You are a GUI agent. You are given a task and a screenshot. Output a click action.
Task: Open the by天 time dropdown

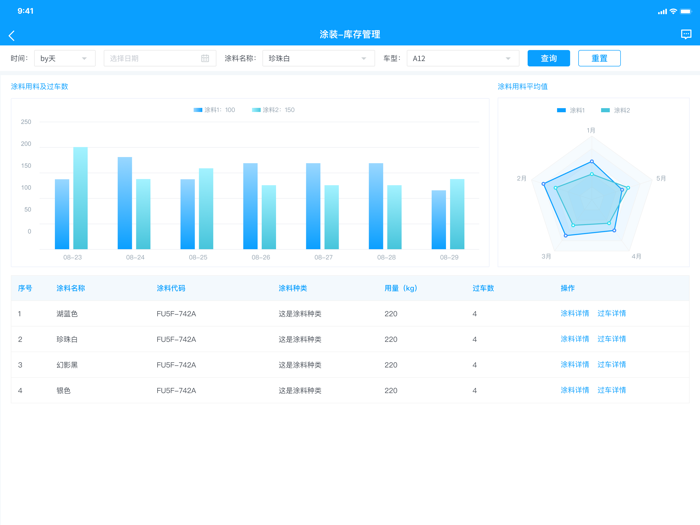coord(65,58)
